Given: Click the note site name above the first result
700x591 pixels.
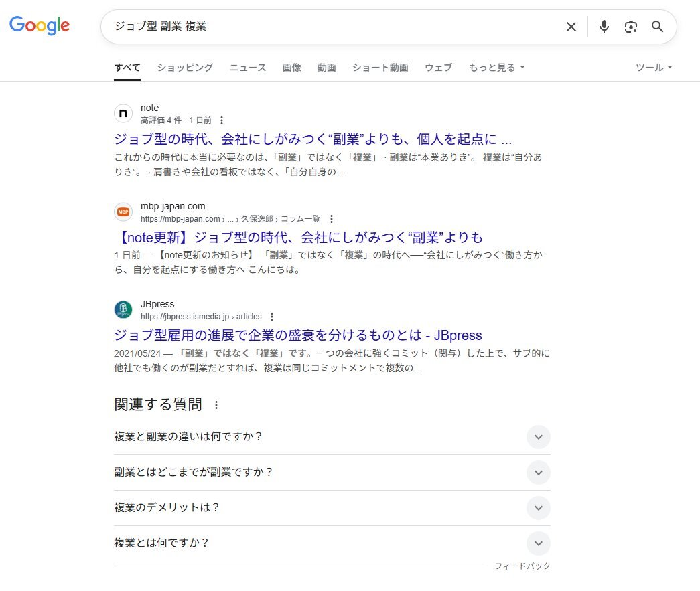Looking at the screenshot, I should click(149, 108).
